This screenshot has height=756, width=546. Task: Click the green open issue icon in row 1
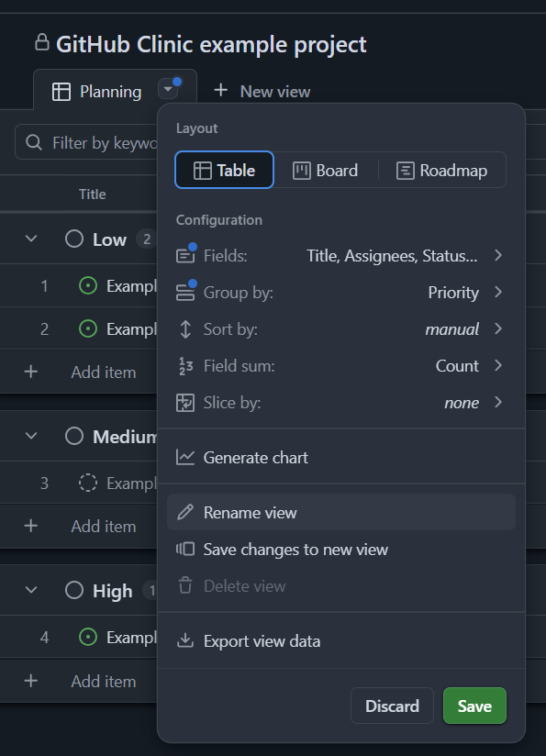click(x=88, y=285)
